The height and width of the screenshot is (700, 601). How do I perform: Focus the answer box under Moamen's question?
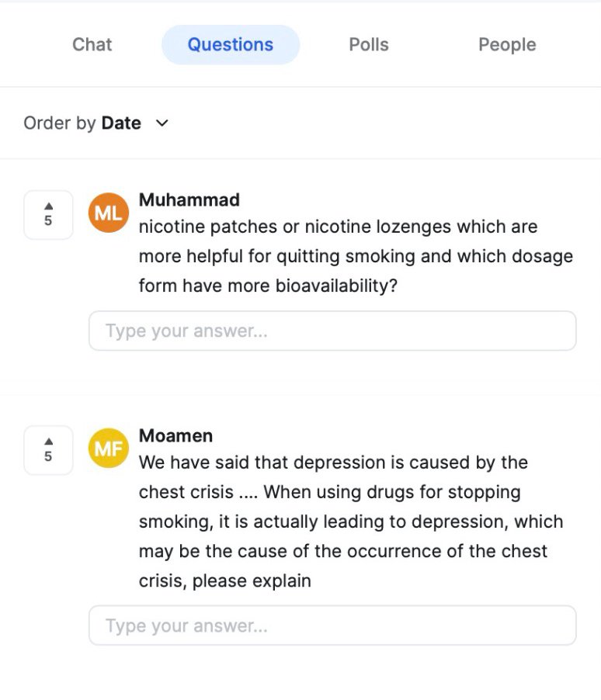pos(332,625)
